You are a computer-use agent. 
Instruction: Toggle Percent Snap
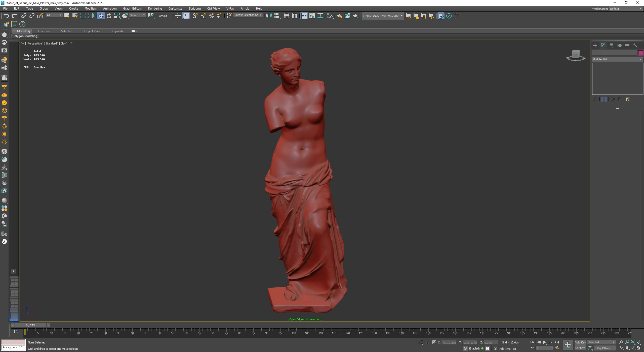pos(212,16)
